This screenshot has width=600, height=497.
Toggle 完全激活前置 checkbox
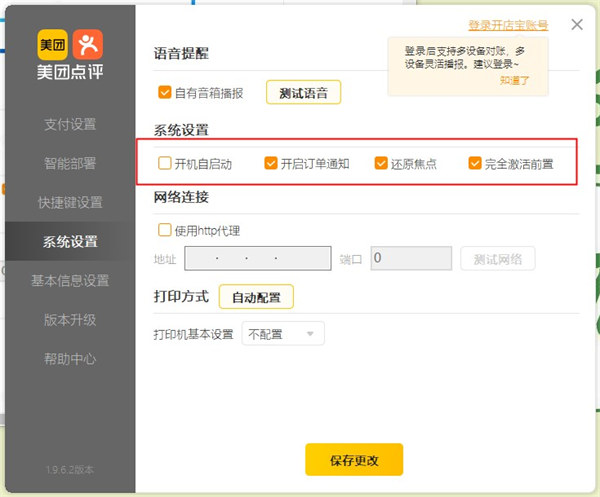[x=475, y=163]
